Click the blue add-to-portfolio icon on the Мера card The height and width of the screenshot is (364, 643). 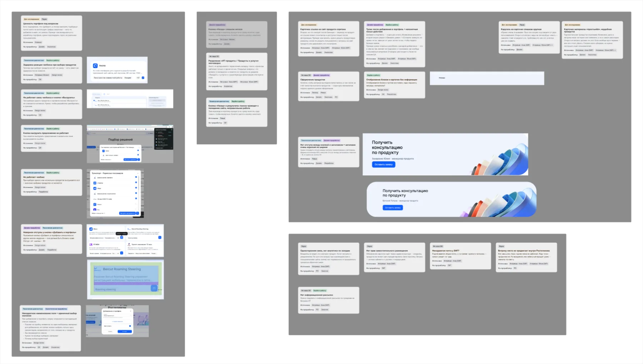click(x=121, y=237)
